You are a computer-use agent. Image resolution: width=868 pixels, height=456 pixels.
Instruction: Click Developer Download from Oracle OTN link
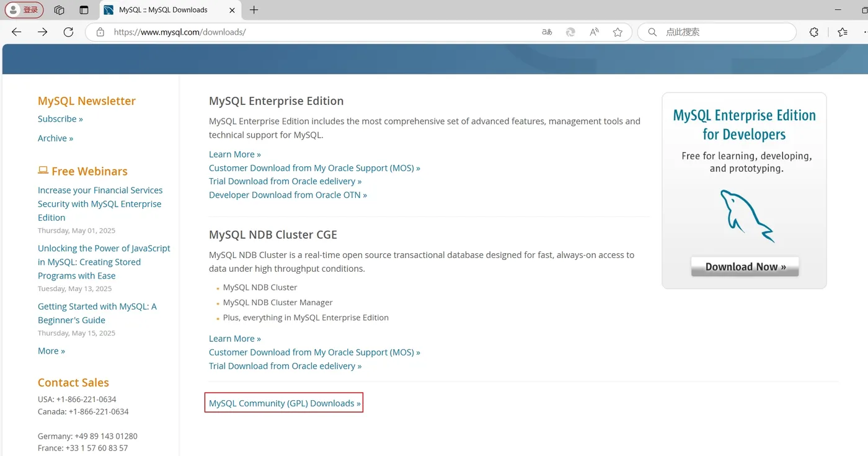click(x=288, y=195)
